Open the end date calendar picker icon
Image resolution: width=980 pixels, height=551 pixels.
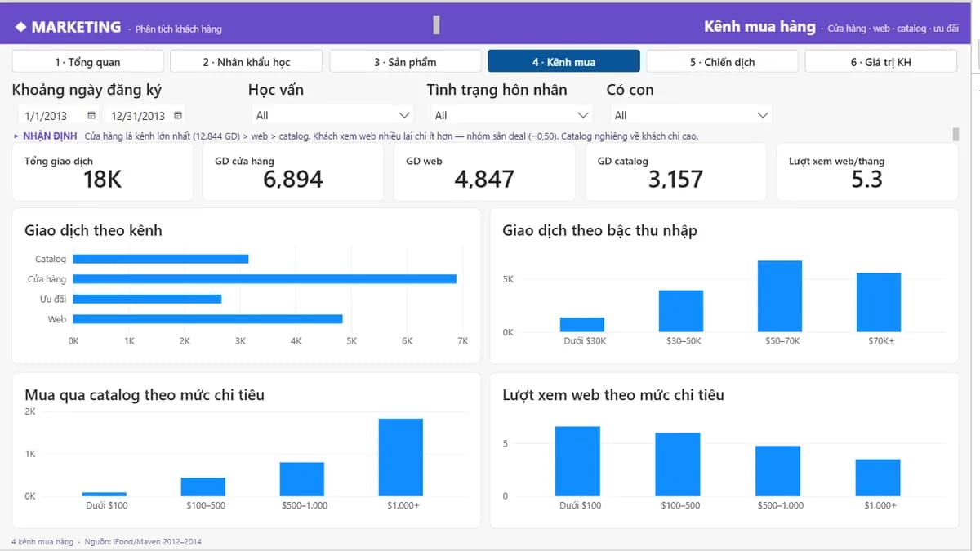pyautogui.click(x=178, y=116)
